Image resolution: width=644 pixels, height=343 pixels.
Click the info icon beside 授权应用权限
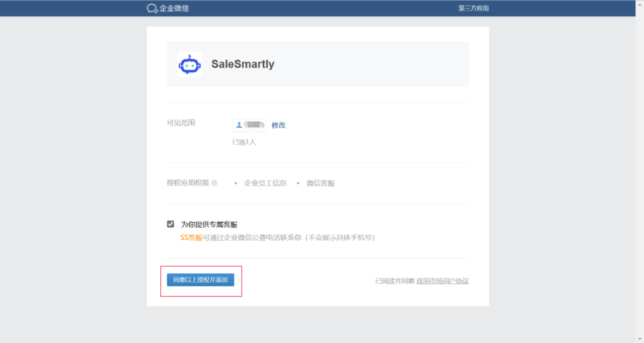[214, 183]
